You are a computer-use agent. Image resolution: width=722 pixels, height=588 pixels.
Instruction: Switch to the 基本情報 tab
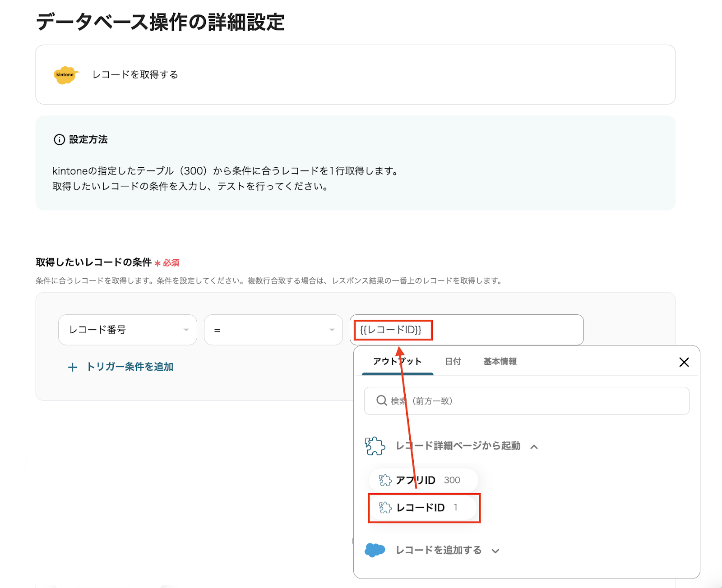[500, 362]
